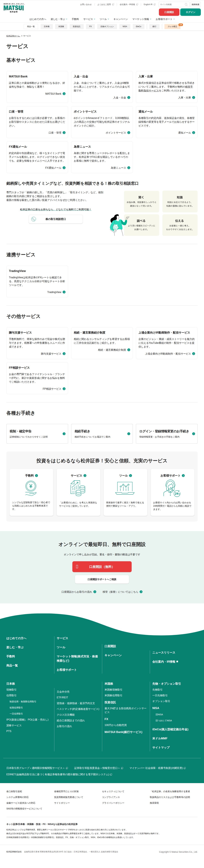
Task: Select the 米国株 product tab
Action: tap(61, 26)
